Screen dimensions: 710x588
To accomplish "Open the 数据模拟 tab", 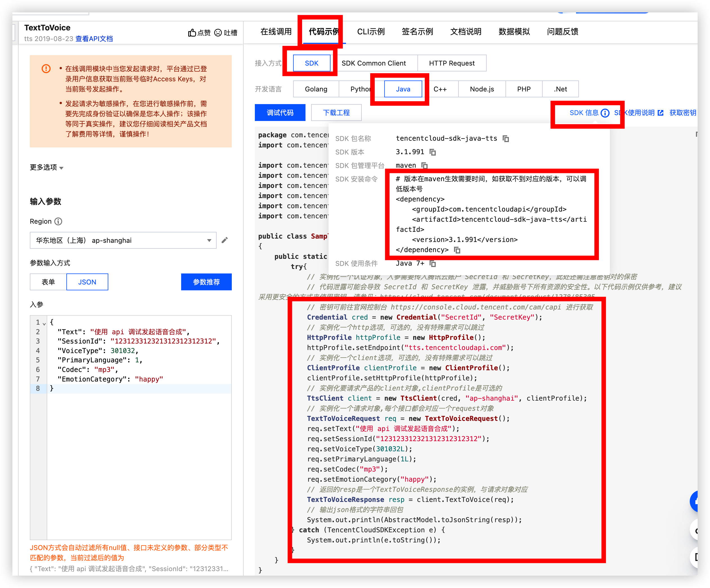I will tap(514, 32).
